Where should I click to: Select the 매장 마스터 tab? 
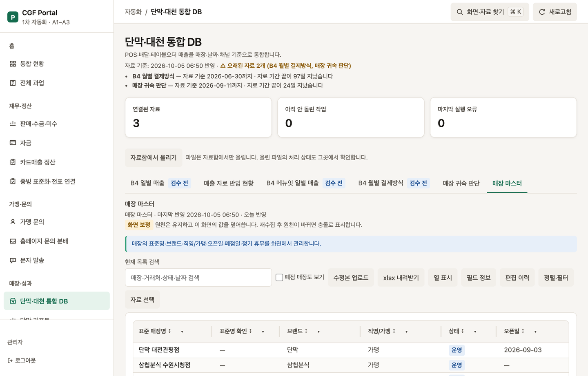point(507,183)
